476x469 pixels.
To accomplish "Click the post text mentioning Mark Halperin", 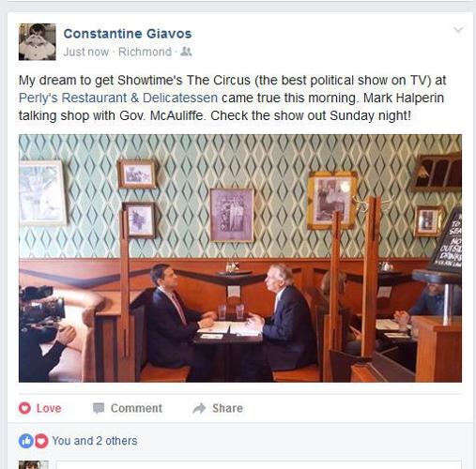I will pos(232,98).
